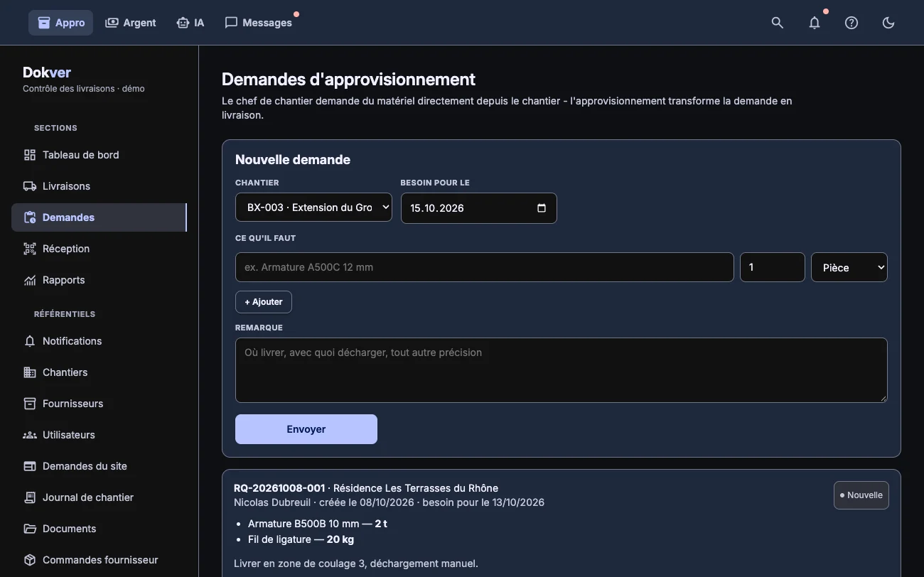Open Chantiers building icon in sidebar

(30, 372)
